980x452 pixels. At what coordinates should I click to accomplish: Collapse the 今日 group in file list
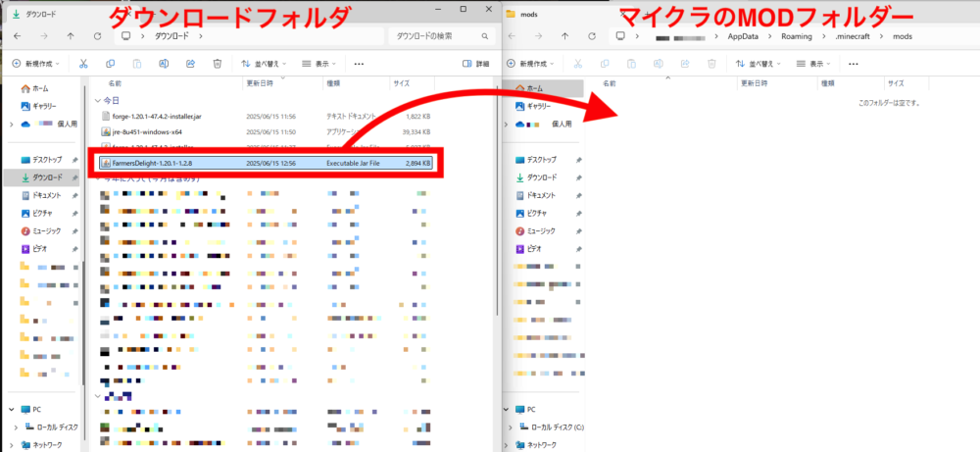(97, 101)
